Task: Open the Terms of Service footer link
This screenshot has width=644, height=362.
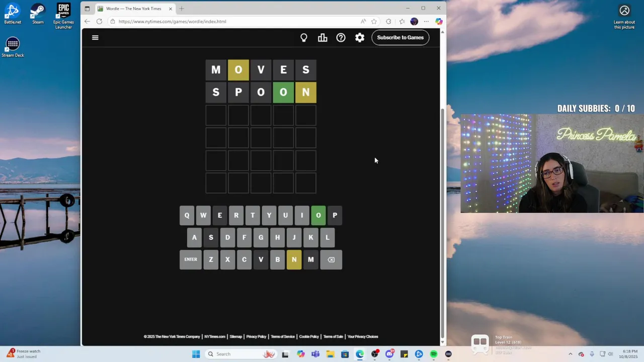Action: (283, 337)
